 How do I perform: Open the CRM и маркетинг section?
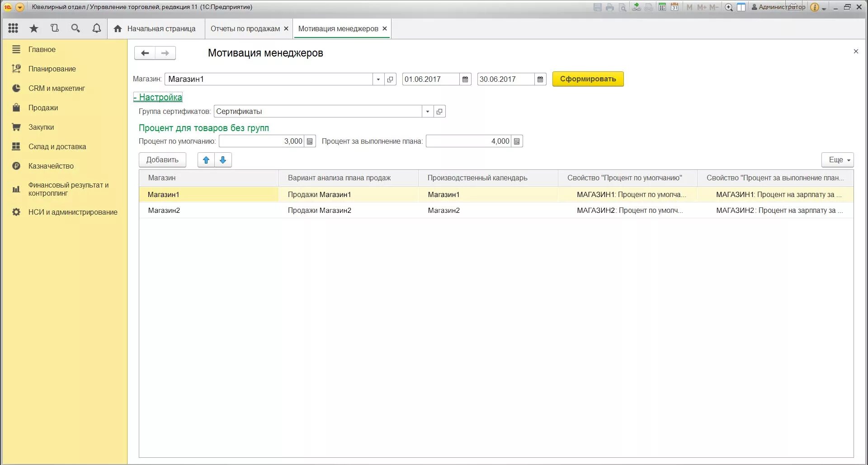[x=57, y=88]
